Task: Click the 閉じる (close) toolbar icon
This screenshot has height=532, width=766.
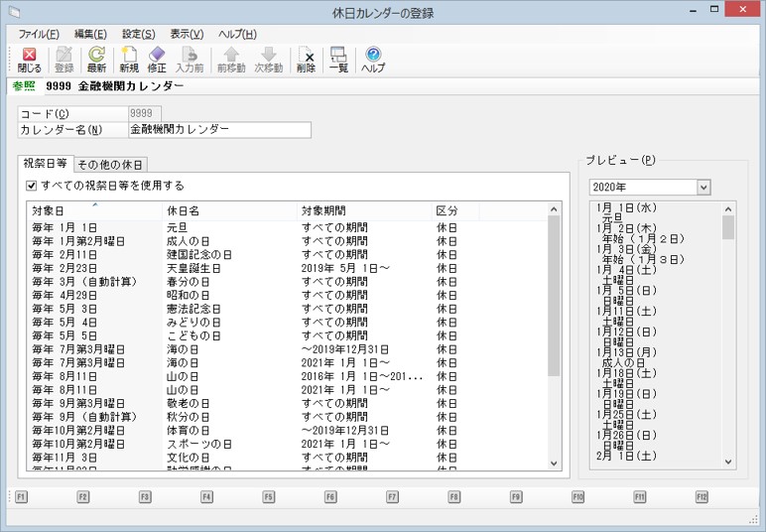Action: click(30, 61)
